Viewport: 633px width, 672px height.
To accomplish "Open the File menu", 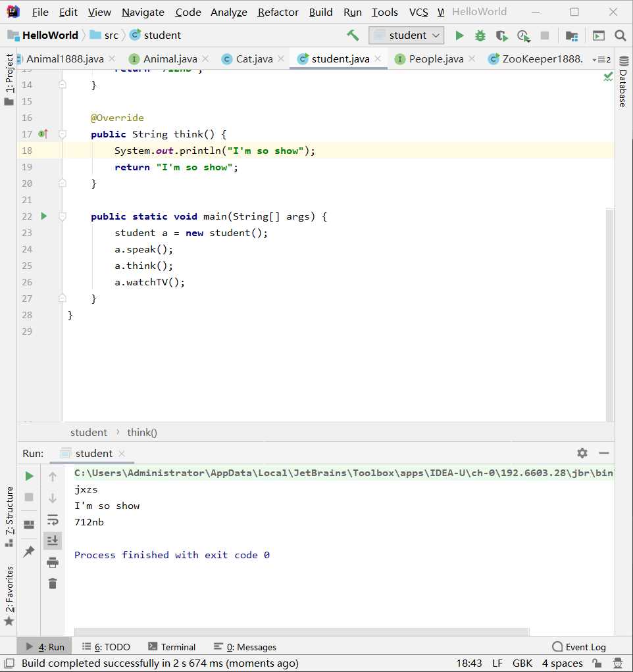I will pyautogui.click(x=40, y=12).
